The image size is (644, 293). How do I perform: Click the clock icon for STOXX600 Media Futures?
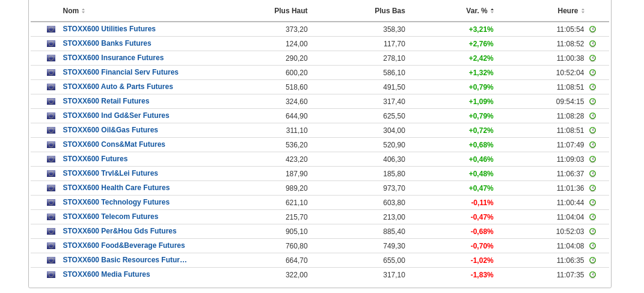[x=592, y=275]
